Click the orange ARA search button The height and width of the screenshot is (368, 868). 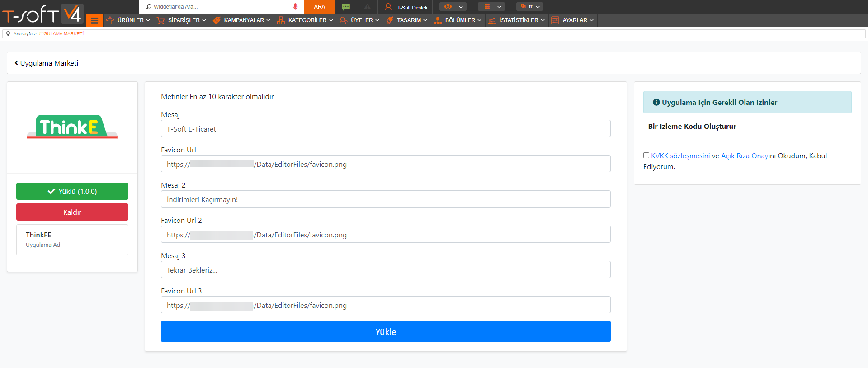coord(320,7)
